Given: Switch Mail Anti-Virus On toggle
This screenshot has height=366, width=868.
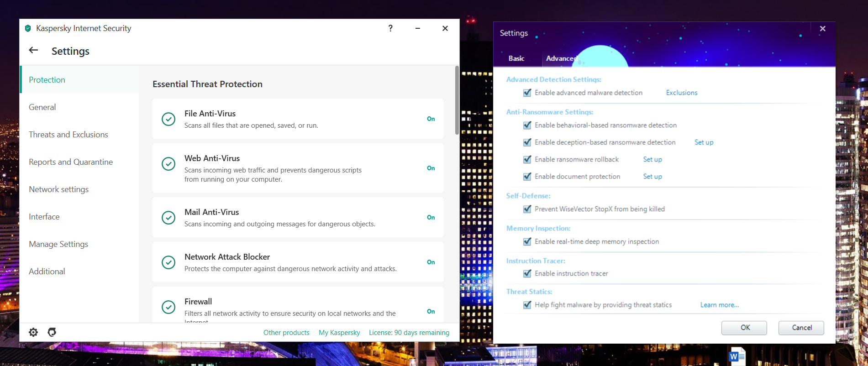Looking at the screenshot, I should (x=431, y=217).
